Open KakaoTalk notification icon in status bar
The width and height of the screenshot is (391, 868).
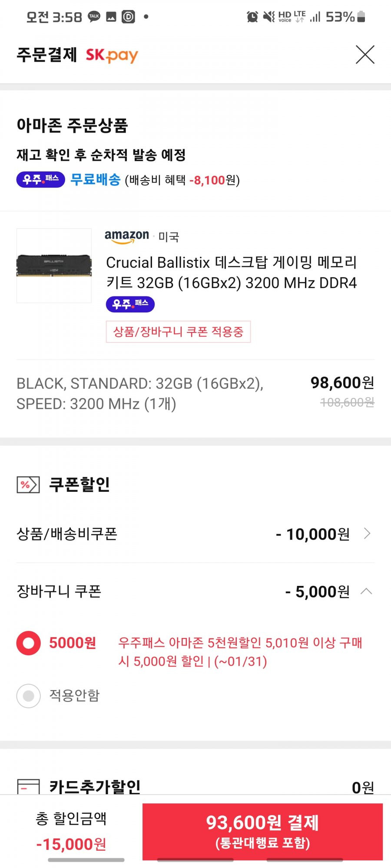[94, 16]
